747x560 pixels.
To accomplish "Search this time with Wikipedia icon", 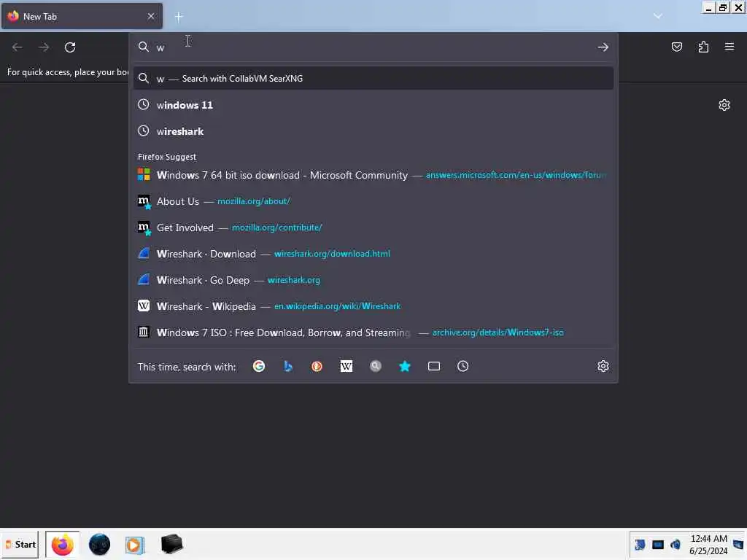I will pyautogui.click(x=347, y=366).
